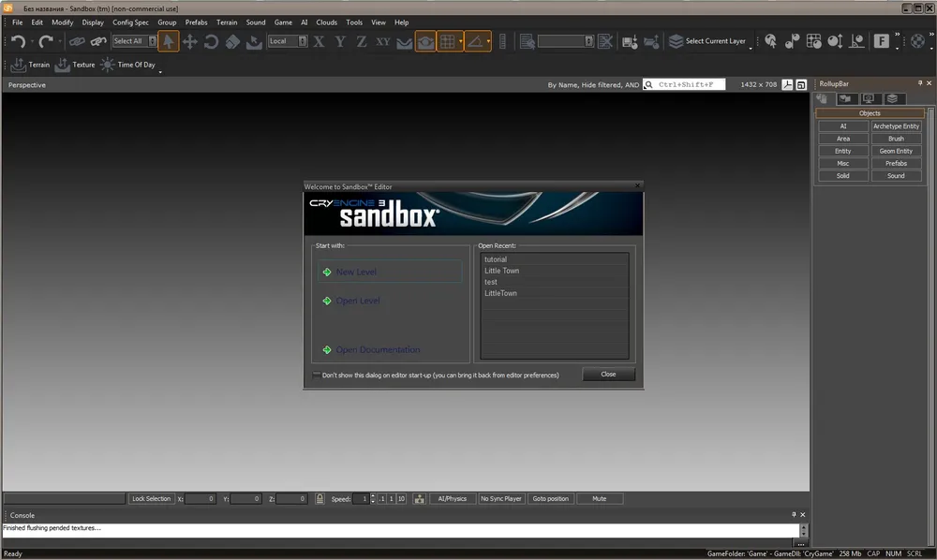
Task: Click the Undo arrow icon
Action: coord(18,41)
